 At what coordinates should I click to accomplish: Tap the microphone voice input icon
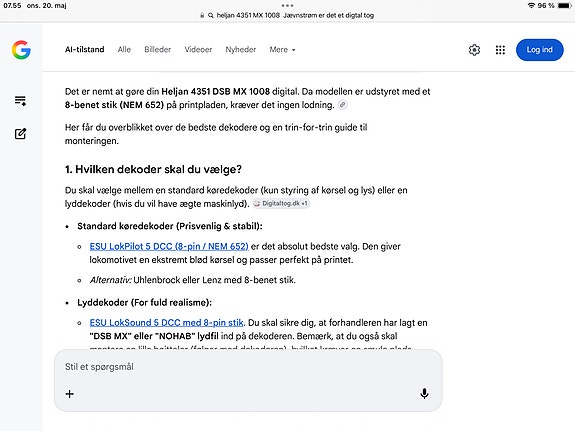tap(424, 394)
